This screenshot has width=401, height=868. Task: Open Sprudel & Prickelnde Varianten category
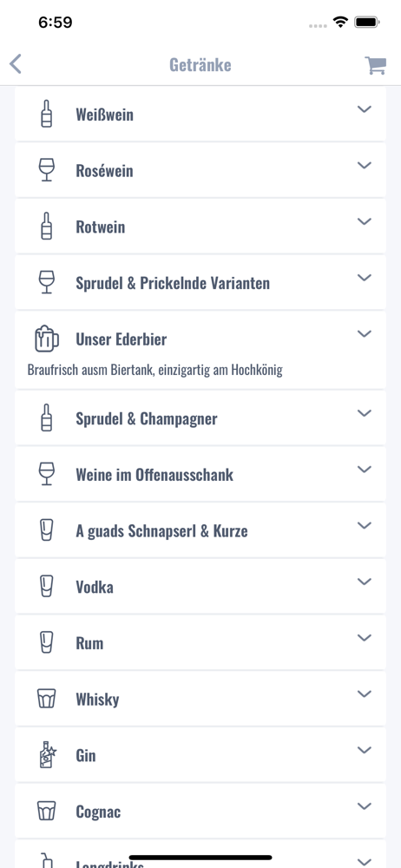click(200, 282)
